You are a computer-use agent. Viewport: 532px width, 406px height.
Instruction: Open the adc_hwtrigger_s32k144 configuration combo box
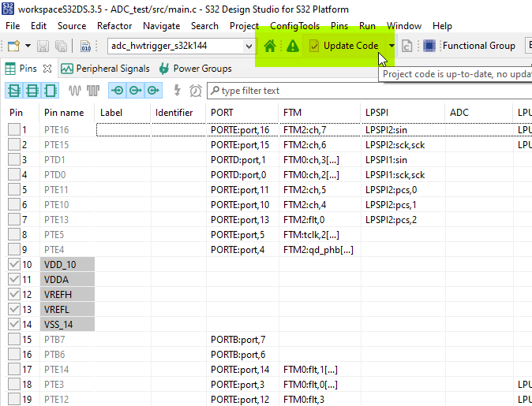pos(181,46)
